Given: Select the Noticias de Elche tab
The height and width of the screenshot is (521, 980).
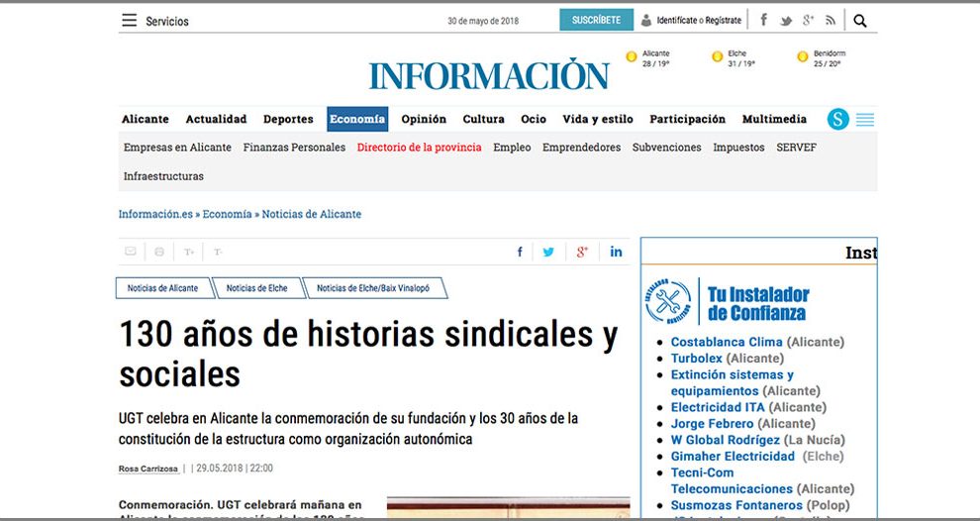Looking at the screenshot, I should (256, 288).
